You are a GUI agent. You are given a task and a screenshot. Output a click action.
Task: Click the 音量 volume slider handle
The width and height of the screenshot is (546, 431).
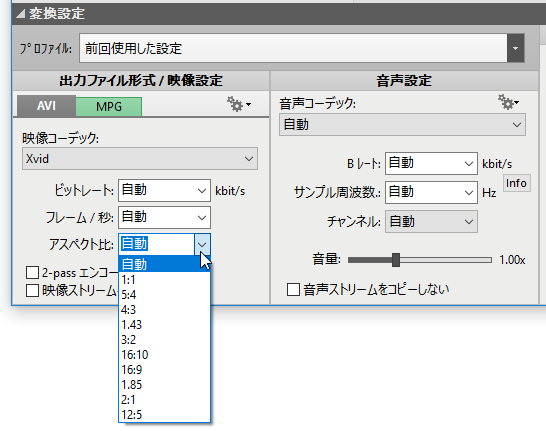396,260
